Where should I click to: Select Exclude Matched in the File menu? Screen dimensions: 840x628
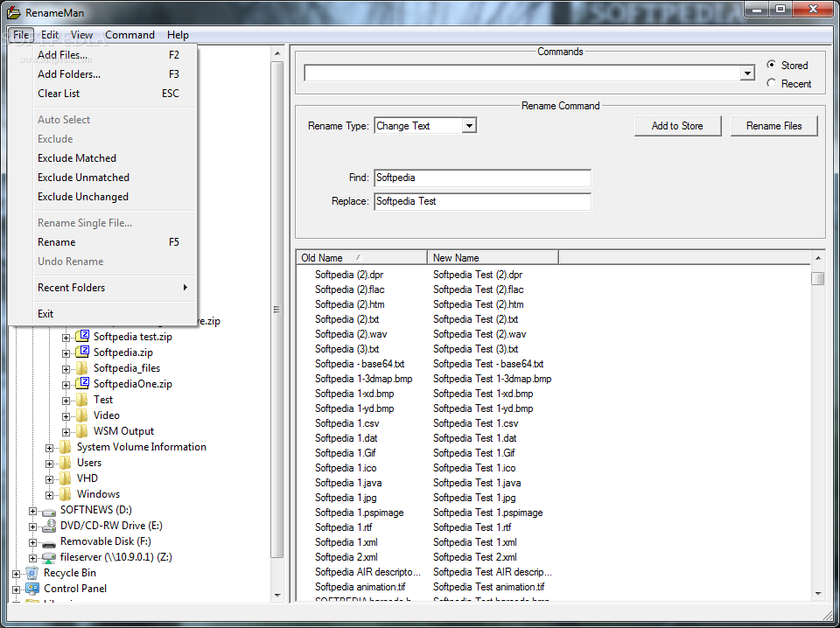pyautogui.click(x=102, y=158)
